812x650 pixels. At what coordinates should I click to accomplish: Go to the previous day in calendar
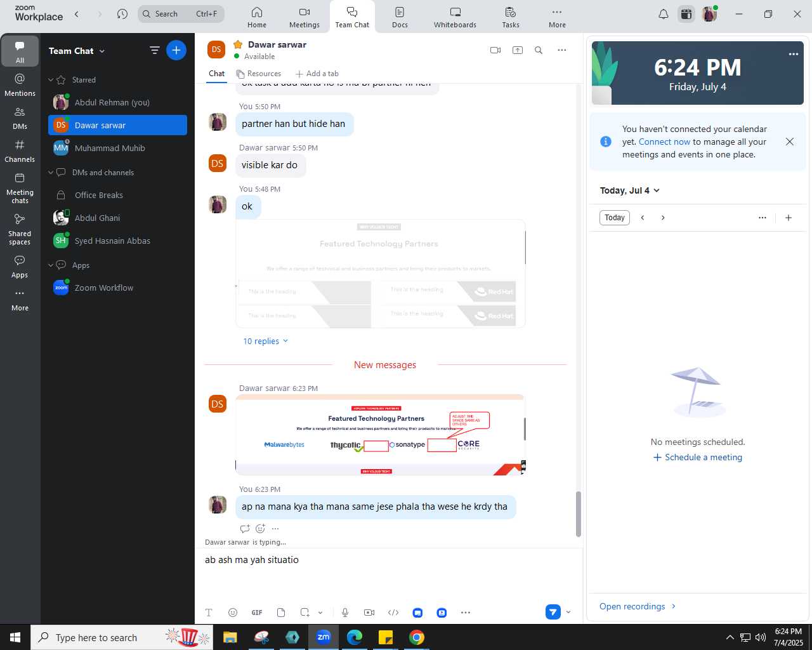(643, 218)
